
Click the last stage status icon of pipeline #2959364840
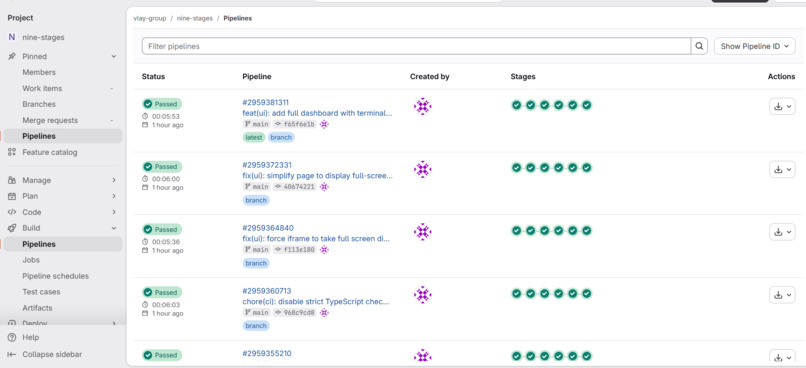[x=587, y=230]
